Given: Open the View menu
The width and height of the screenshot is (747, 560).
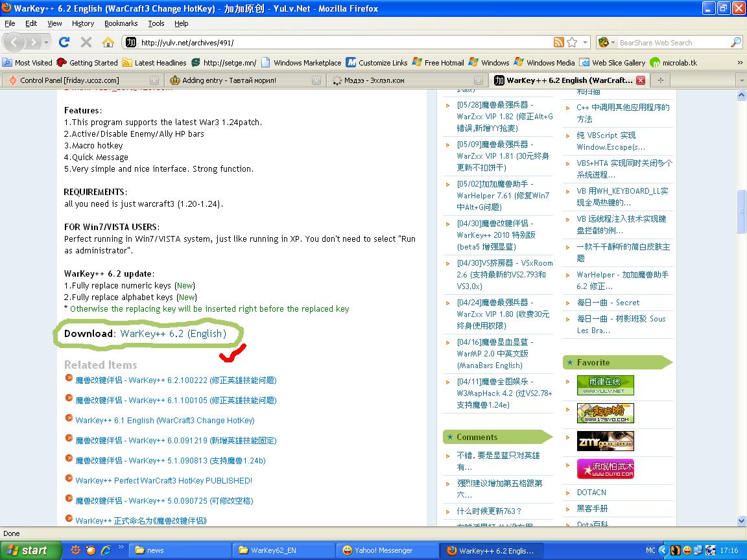Looking at the screenshot, I should point(54,23).
